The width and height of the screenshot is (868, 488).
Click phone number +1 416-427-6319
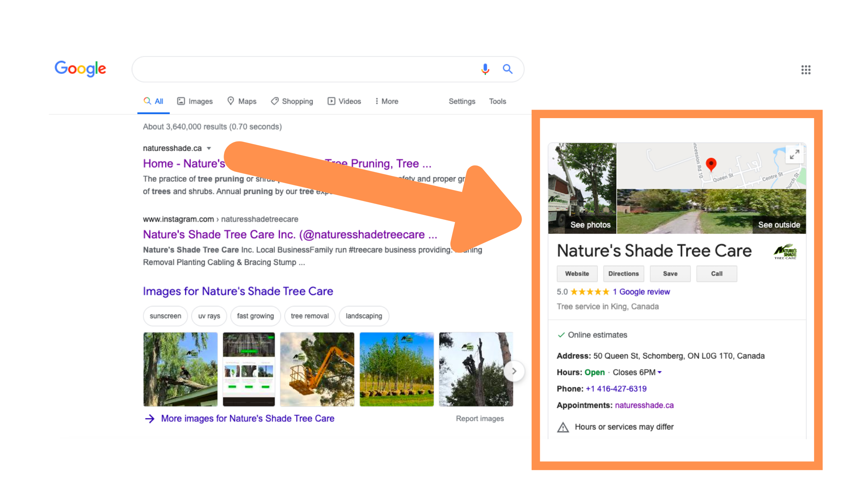pos(616,389)
